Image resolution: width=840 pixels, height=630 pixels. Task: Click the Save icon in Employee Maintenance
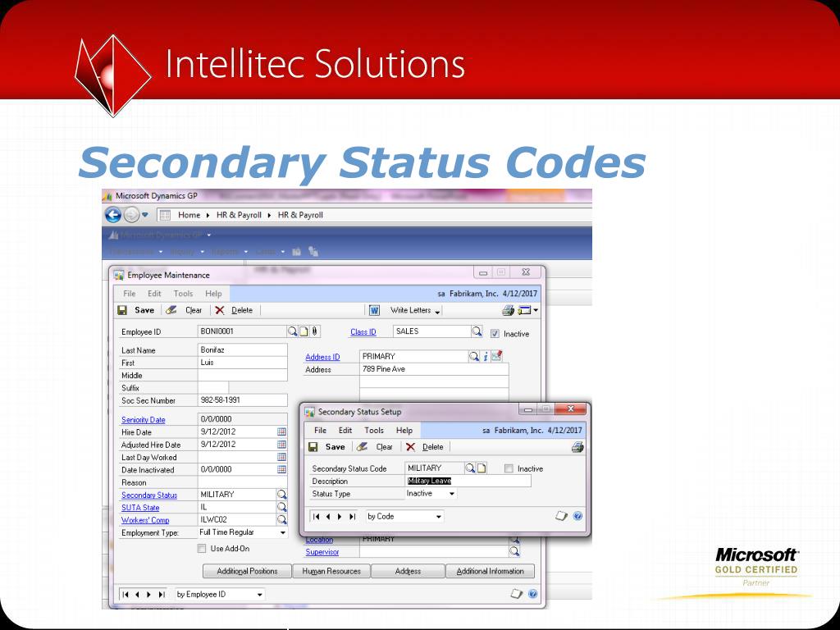point(122,310)
